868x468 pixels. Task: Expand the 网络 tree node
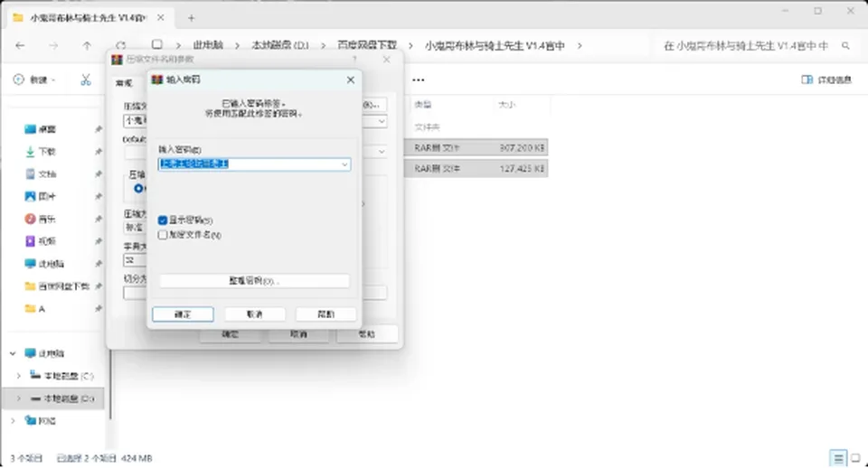click(13, 421)
